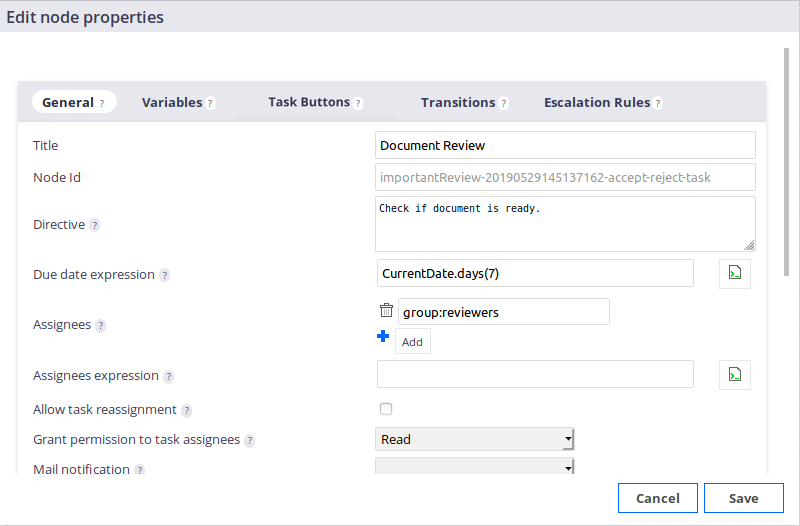The width and height of the screenshot is (800, 526).
Task: Click the dialog's vertical scrollbar
Action: point(786,162)
